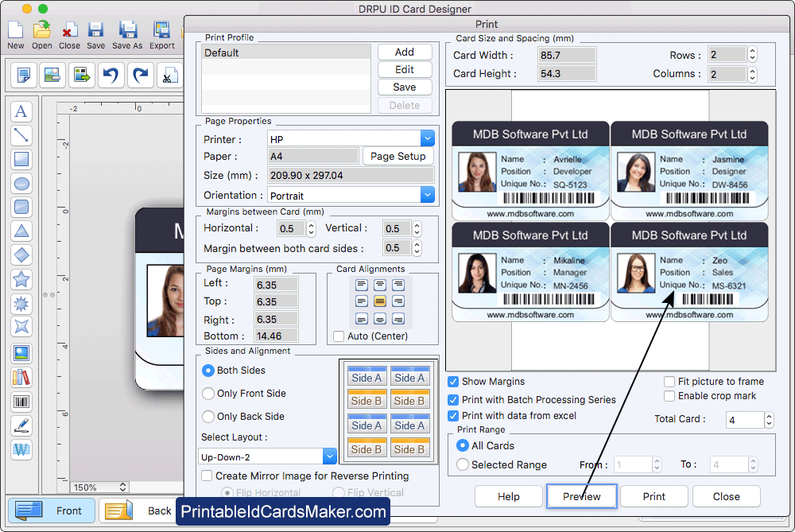The width and height of the screenshot is (795, 532).
Task: Toggle Print with data from excel
Action: [453, 416]
